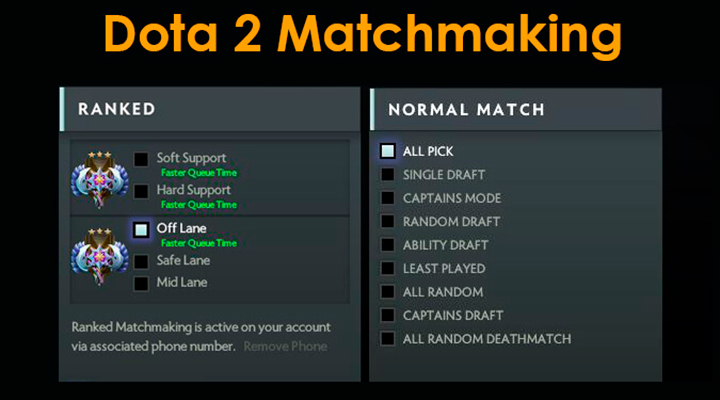The height and width of the screenshot is (400, 720).
Task: Click the rank medal beside Soft Support
Action: (100, 179)
